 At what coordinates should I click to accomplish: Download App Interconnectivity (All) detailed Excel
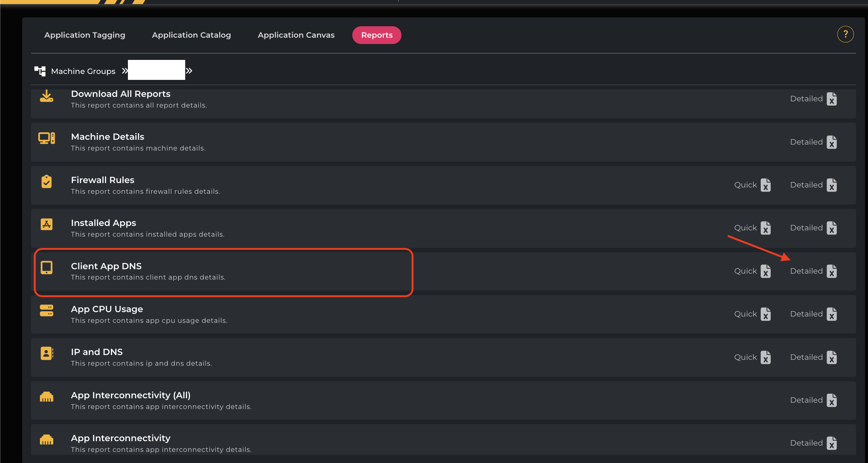click(x=832, y=401)
